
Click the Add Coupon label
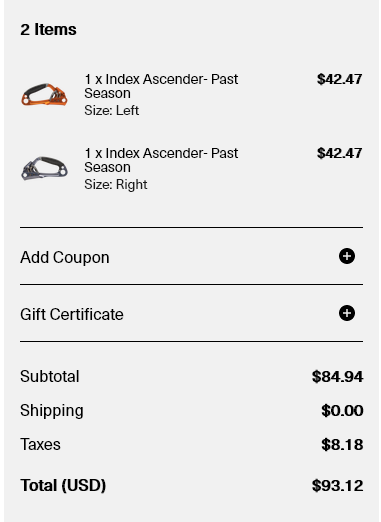pyautogui.click(x=65, y=258)
